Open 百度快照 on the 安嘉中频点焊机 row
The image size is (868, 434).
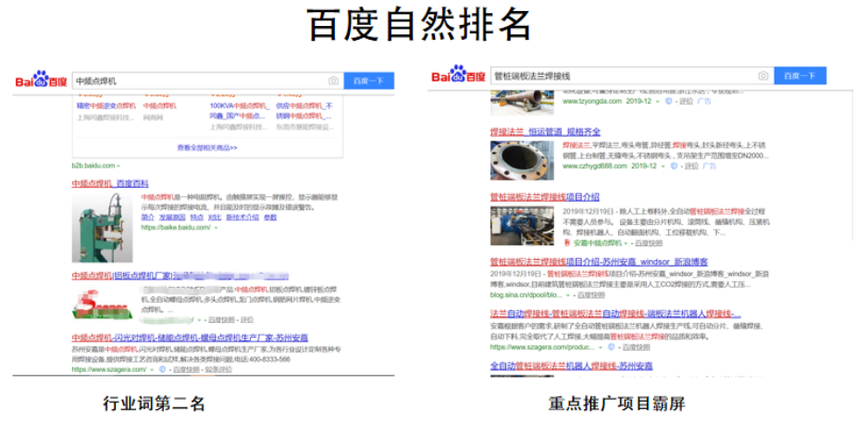(x=649, y=243)
